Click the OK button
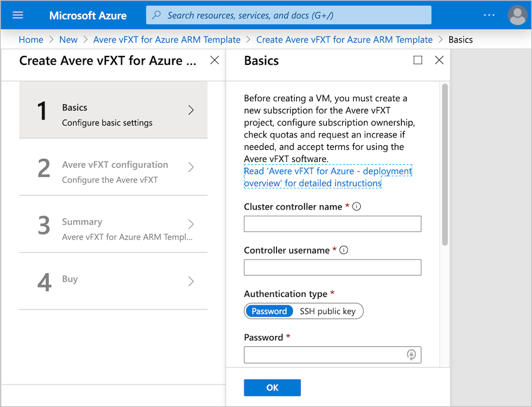 [x=272, y=387]
